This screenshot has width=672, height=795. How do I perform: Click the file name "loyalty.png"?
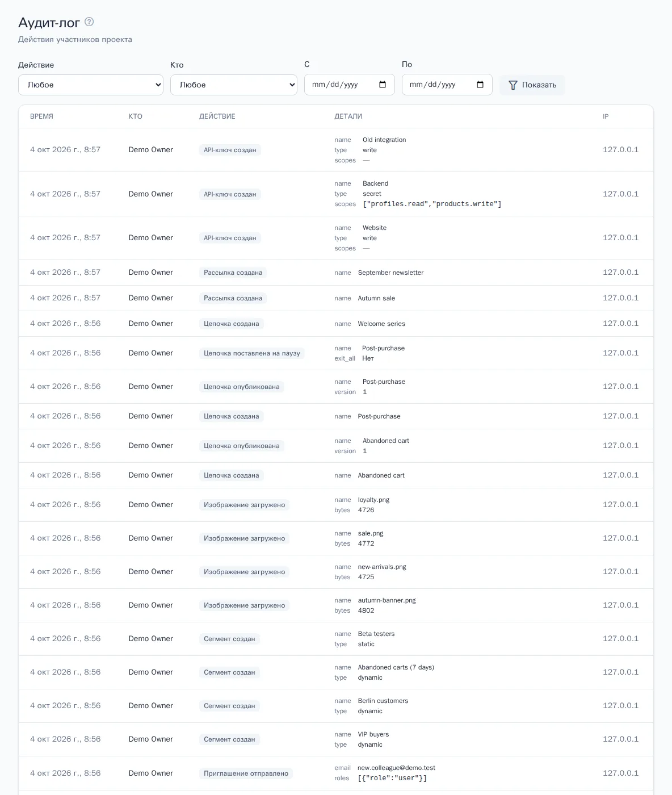373,500
